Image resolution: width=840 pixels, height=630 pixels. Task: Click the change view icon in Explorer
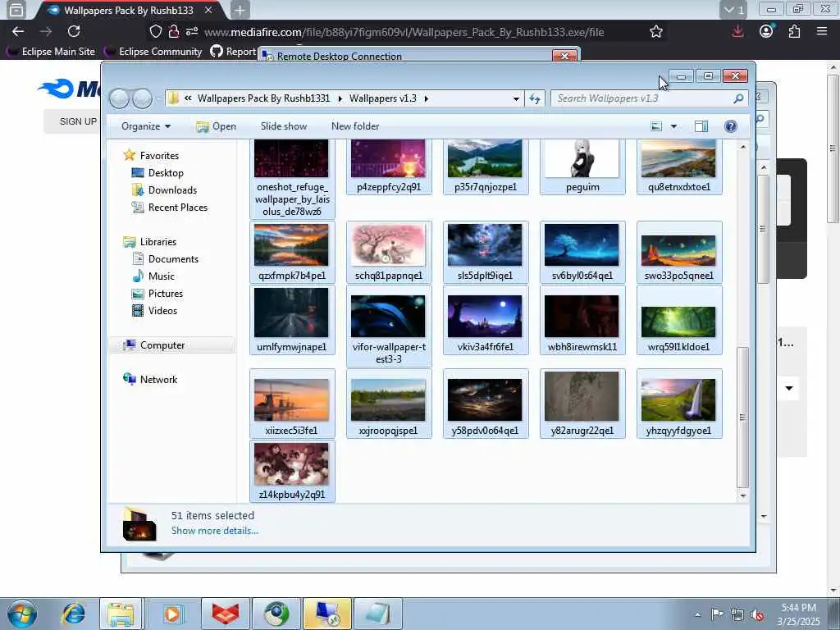coord(656,126)
